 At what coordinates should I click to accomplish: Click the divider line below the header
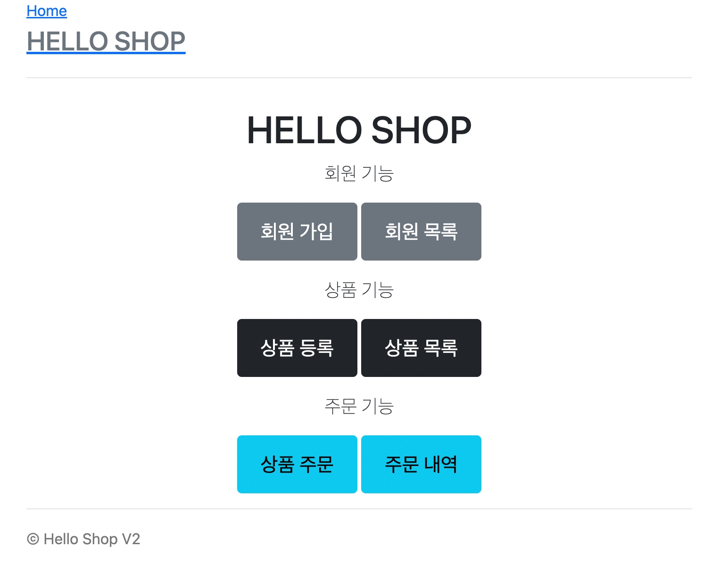(x=359, y=78)
